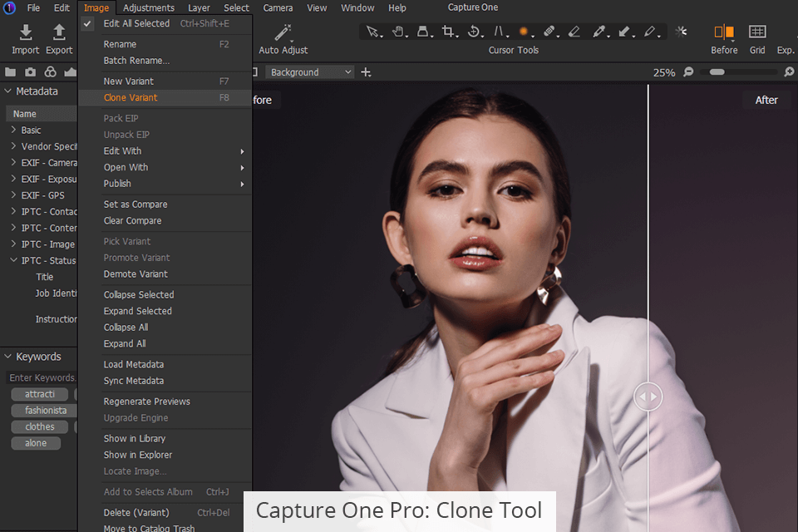Click the Auto Adjust magic wand

283,32
